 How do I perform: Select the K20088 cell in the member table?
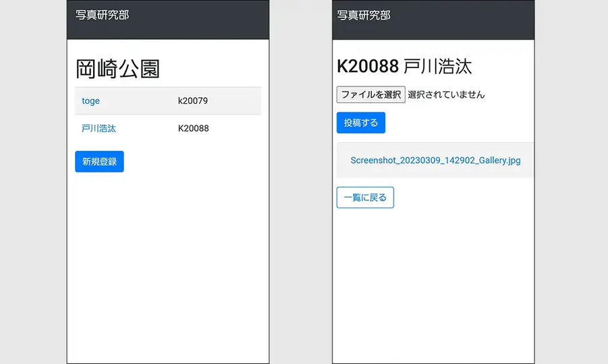pyautogui.click(x=193, y=128)
